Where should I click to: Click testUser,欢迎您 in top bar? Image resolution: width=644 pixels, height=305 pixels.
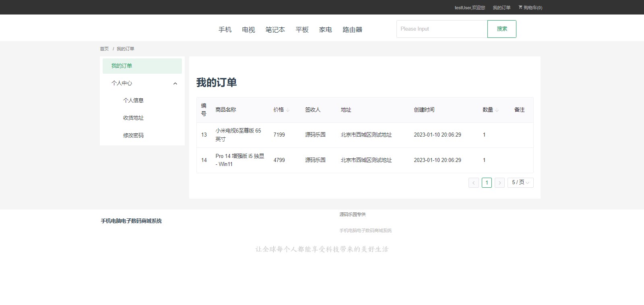point(470,8)
